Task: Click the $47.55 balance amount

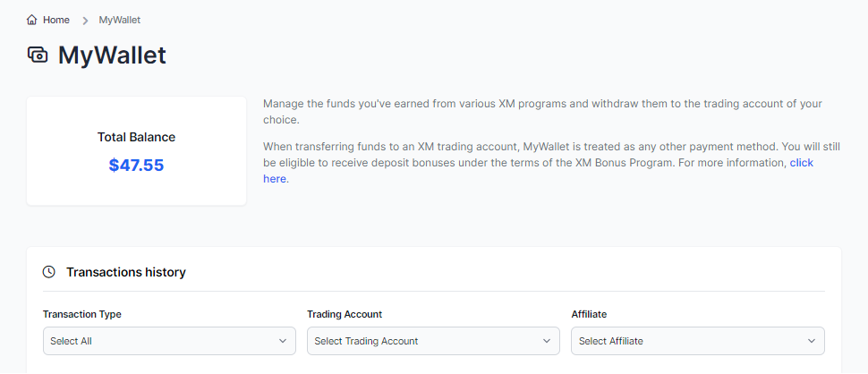Action: point(136,166)
